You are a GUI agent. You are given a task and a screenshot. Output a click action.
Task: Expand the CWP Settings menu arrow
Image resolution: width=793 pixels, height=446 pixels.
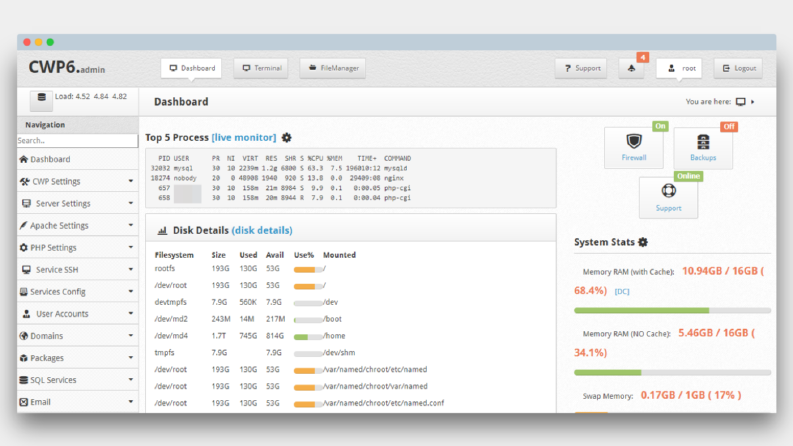tap(130, 181)
